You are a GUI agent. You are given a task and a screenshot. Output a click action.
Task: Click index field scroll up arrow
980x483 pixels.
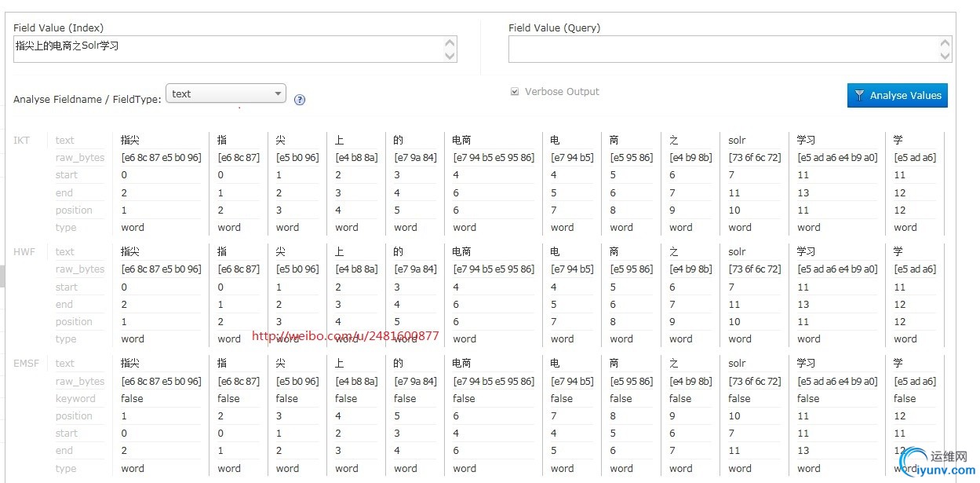(450, 44)
